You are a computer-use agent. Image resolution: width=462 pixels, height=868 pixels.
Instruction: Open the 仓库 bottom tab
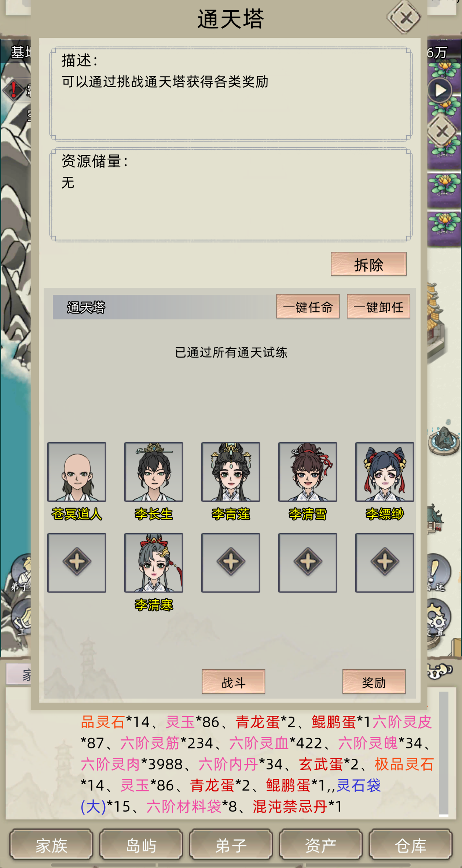(x=410, y=845)
